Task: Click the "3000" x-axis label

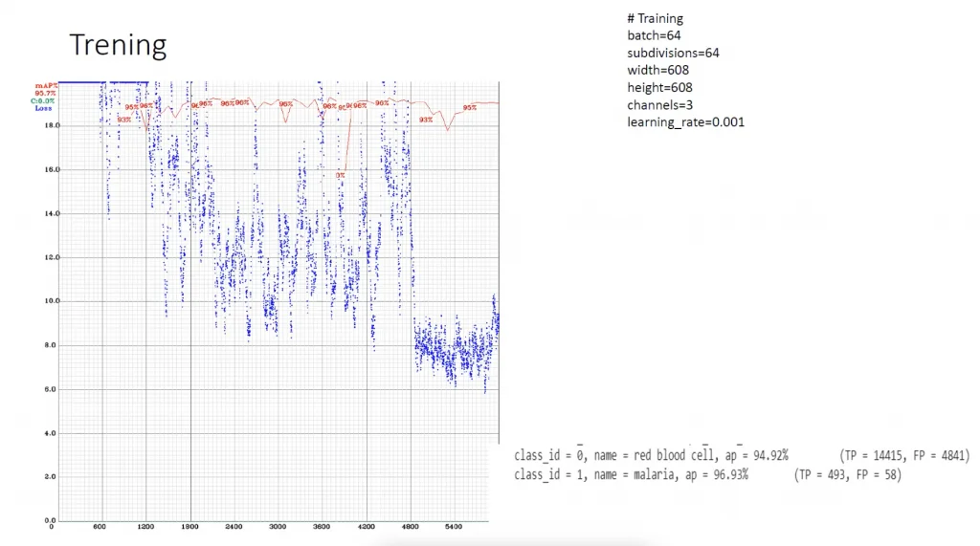Action: pyautogui.click(x=278, y=527)
